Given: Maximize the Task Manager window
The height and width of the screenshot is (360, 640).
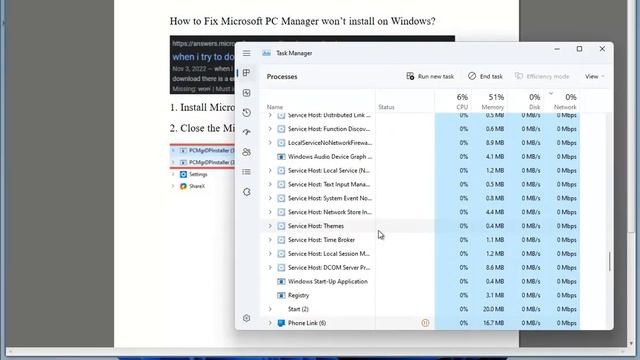Looking at the screenshot, I should [579, 49].
